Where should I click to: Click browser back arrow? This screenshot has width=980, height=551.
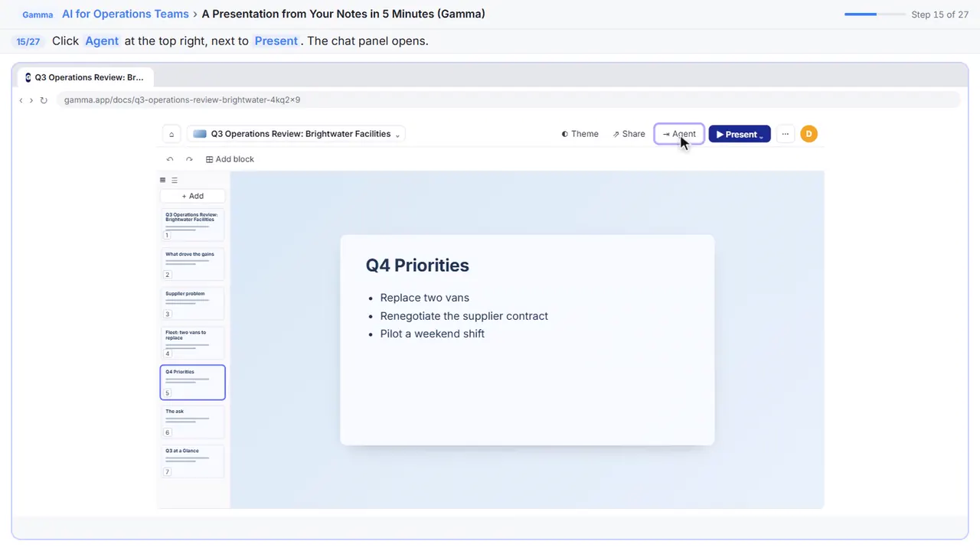coord(21,100)
